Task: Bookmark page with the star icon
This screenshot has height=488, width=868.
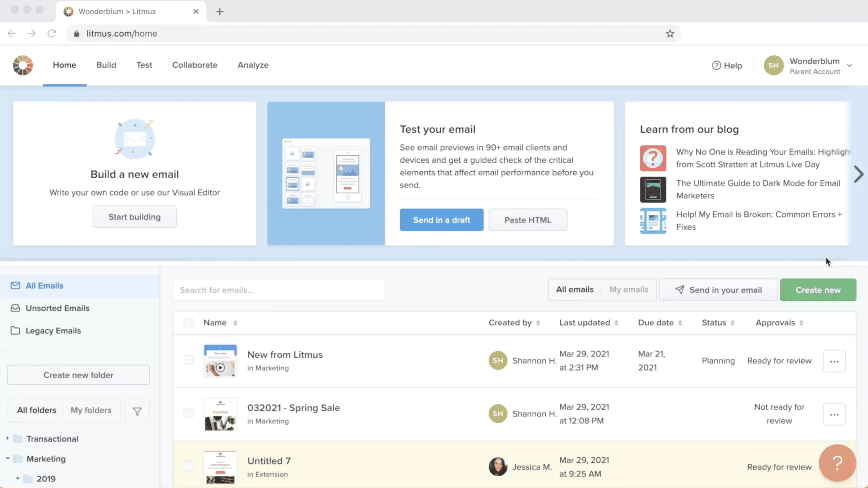Action: tap(669, 33)
